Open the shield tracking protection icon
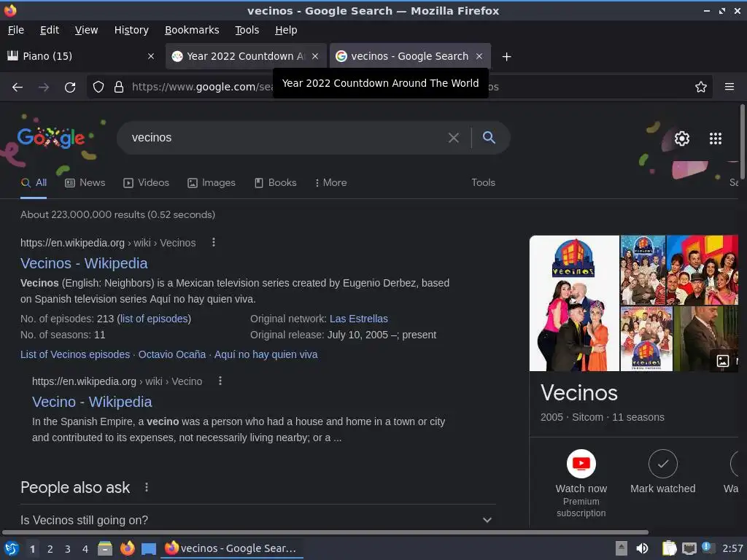This screenshot has height=560, width=747. 98,87
